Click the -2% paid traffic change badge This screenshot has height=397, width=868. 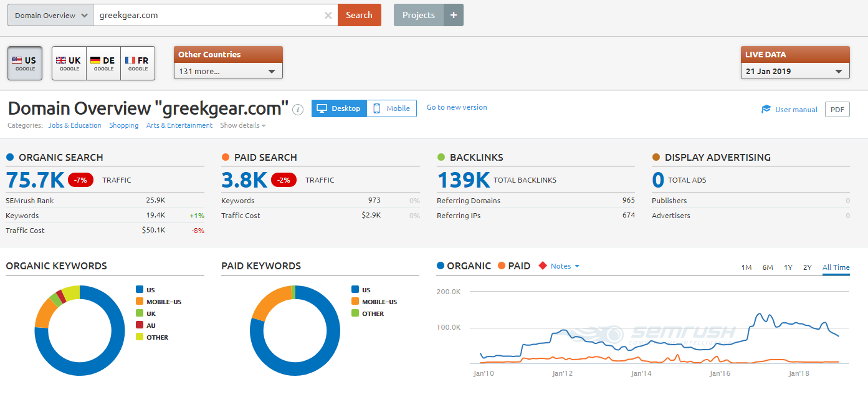click(284, 180)
